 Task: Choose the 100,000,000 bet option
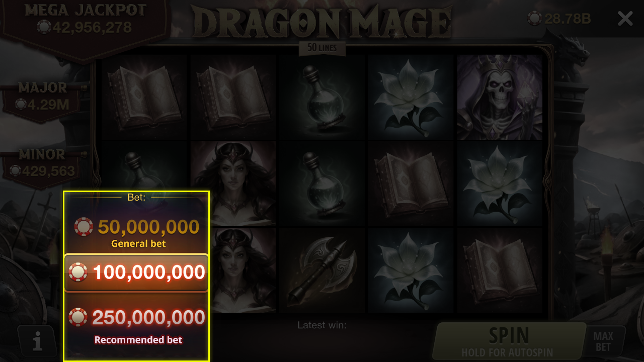tap(136, 273)
